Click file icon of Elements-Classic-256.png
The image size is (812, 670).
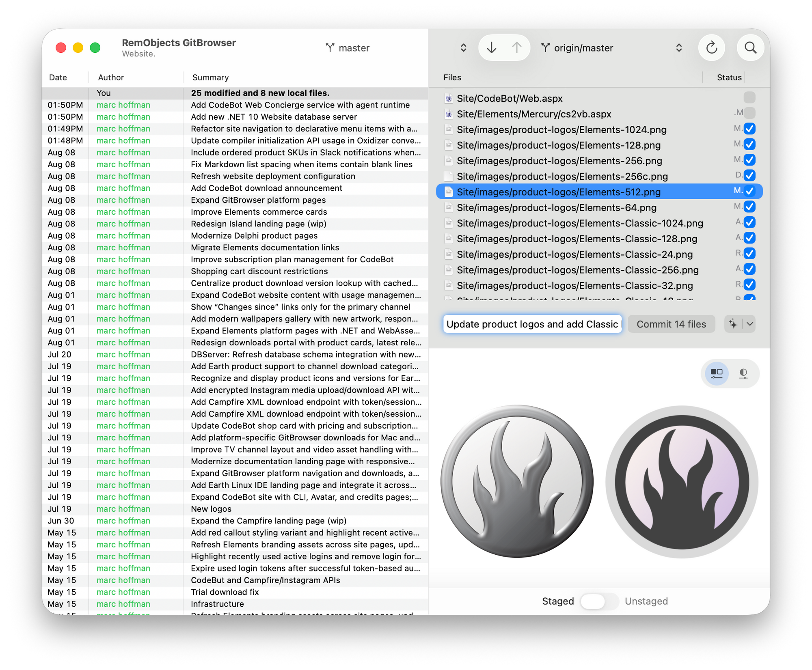pos(449,270)
